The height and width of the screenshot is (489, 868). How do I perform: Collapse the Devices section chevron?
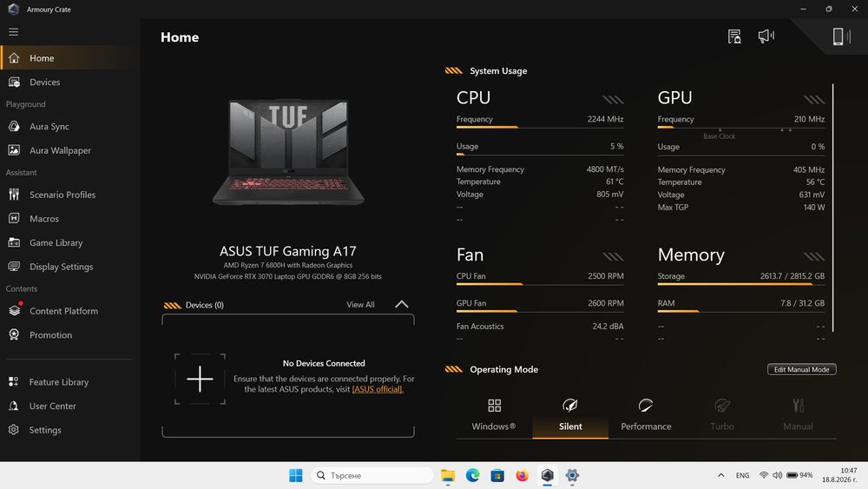coord(401,304)
